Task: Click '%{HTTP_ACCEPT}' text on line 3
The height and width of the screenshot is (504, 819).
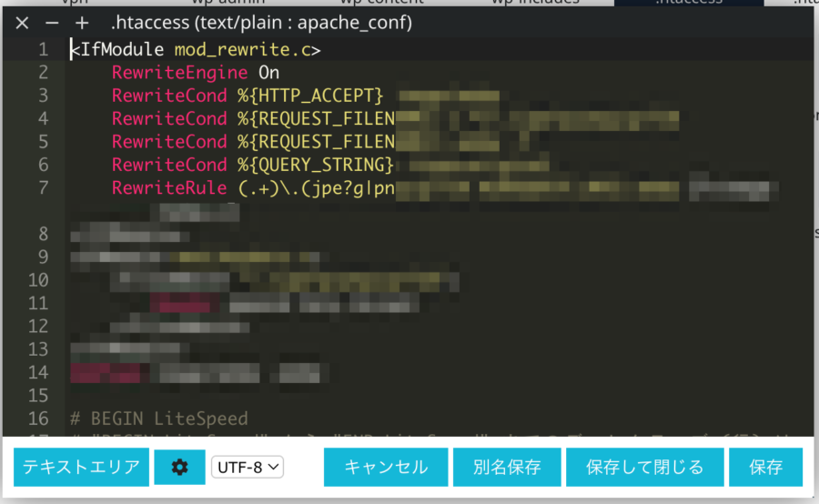Action: click(x=310, y=96)
